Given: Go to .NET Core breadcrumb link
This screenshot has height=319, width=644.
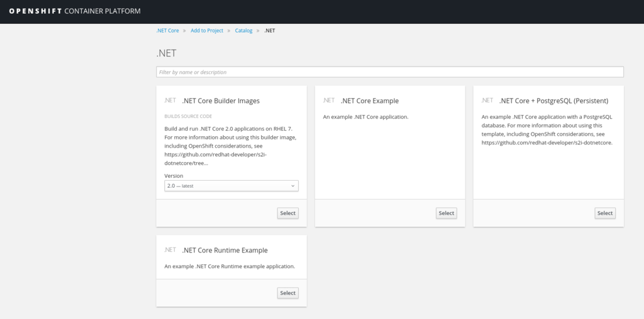Looking at the screenshot, I should coord(167,30).
